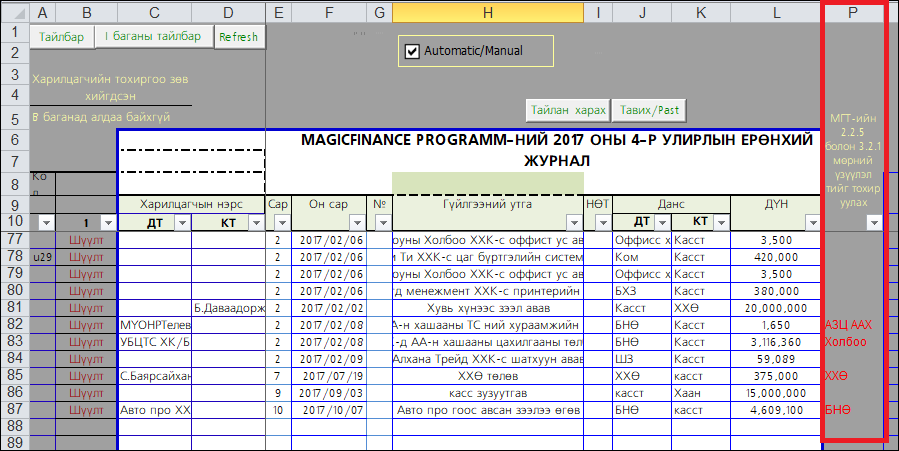Select row 82 header
Screen dimensions: 899x451
pos(14,324)
